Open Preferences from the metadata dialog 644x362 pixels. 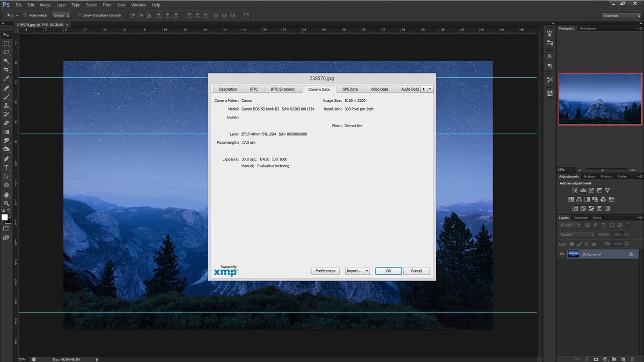coord(325,271)
